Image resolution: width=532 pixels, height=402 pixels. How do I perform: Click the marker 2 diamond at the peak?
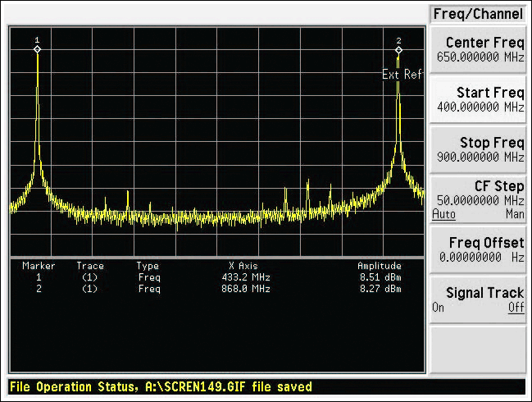[398, 50]
